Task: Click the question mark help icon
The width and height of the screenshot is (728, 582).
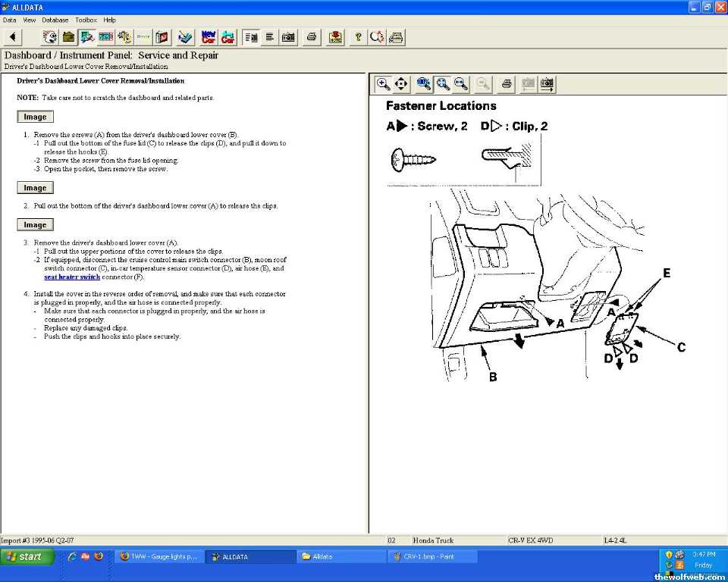Action: point(358,37)
